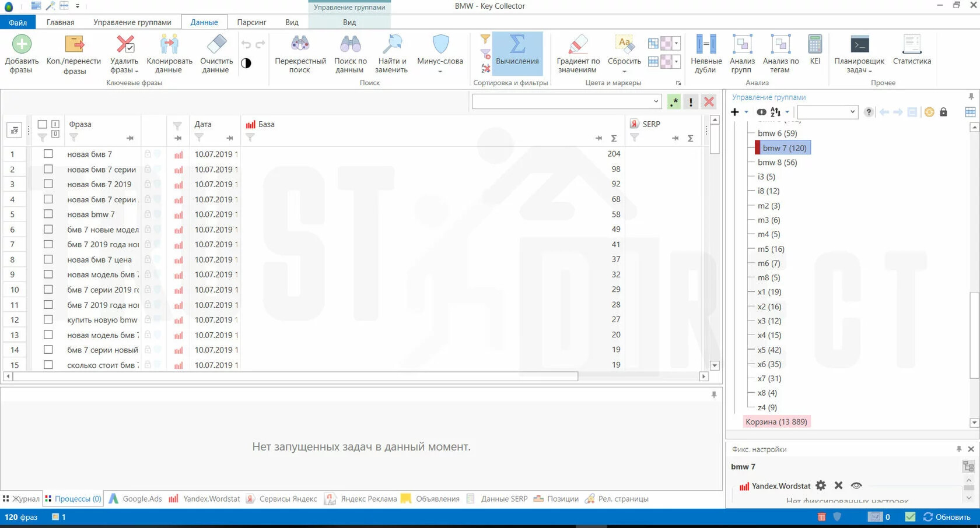Click the KEI calculator icon
The height and width of the screenshot is (528, 980).
tap(815, 44)
